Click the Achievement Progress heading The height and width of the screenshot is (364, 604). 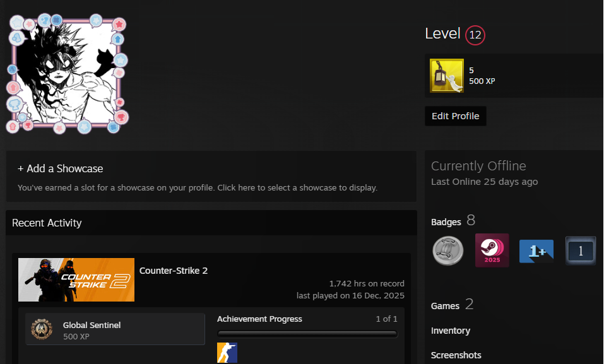pos(259,319)
